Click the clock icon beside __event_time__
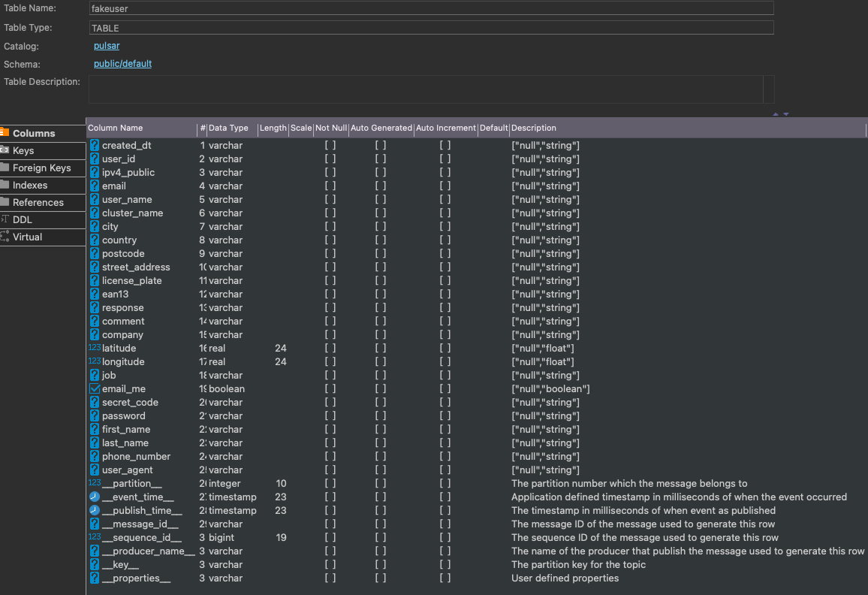The width and height of the screenshot is (868, 595). (x=93, y=497)
